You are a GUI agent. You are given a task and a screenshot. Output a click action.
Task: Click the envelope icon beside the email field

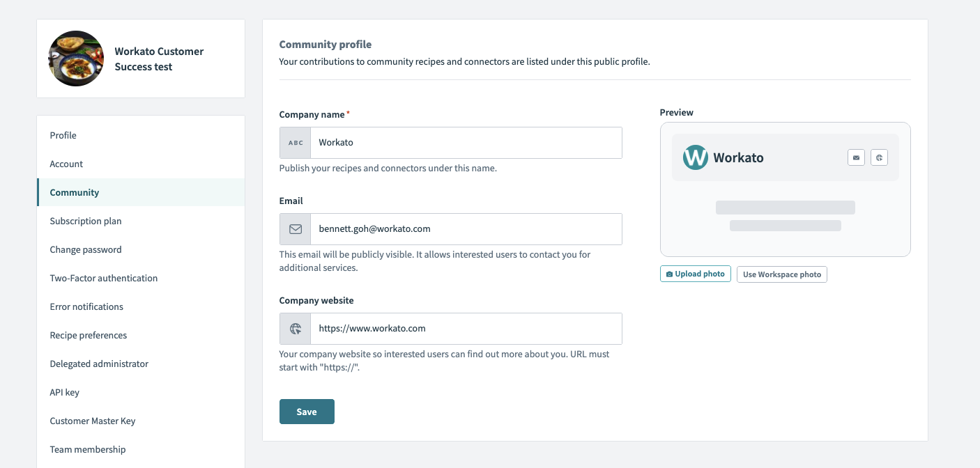(x=294, y=228)
